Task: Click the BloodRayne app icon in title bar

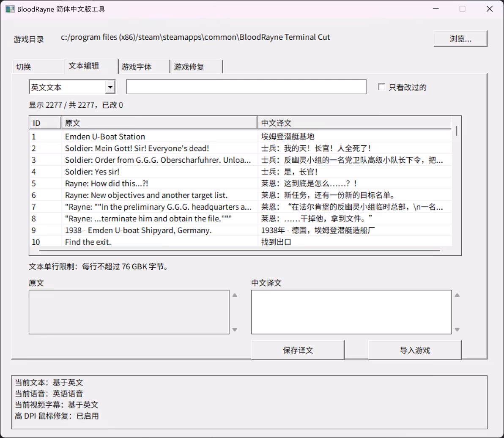Action: (10, 9)
